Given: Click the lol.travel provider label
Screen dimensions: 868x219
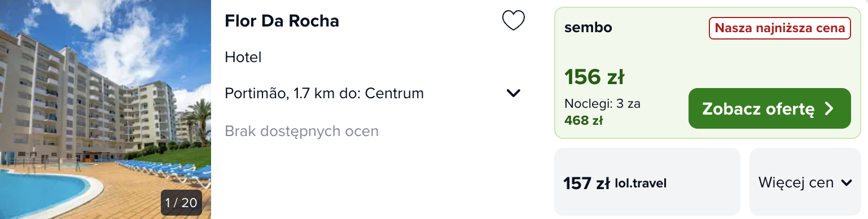Looking at the screenshot, I should [x=641, y=183].
